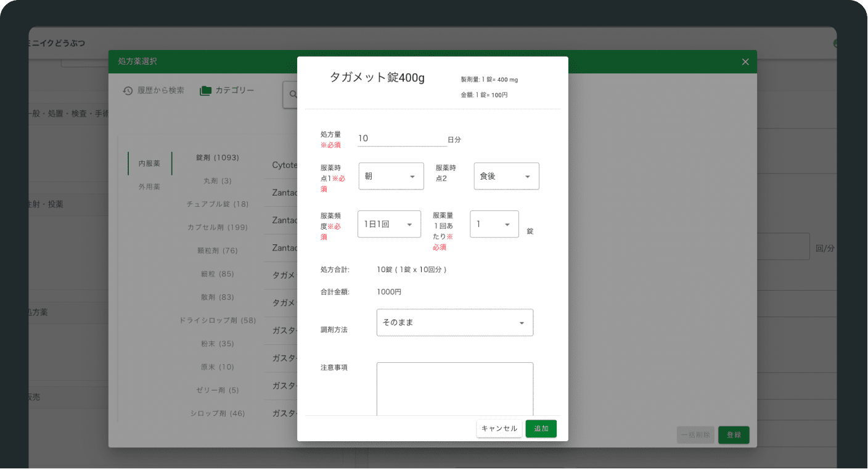868x469 pixels.
Task: Open the 服薬頻度 dropdown showing 1日1回
Action: pyautogui.click(x=389, y=224)
